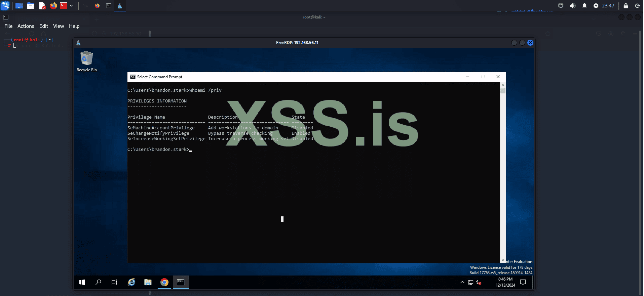Launch the red terminal emulator in Kali panel
This screenshot has width=644, height=296.
pos(64,6)
